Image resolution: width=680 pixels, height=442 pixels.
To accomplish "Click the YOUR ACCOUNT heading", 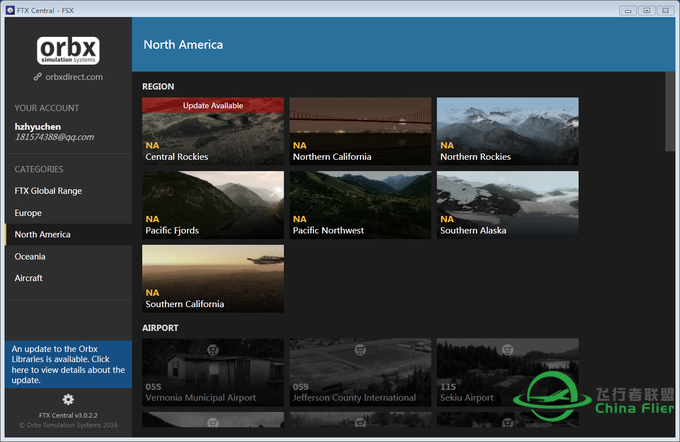I will coord(47,108).
